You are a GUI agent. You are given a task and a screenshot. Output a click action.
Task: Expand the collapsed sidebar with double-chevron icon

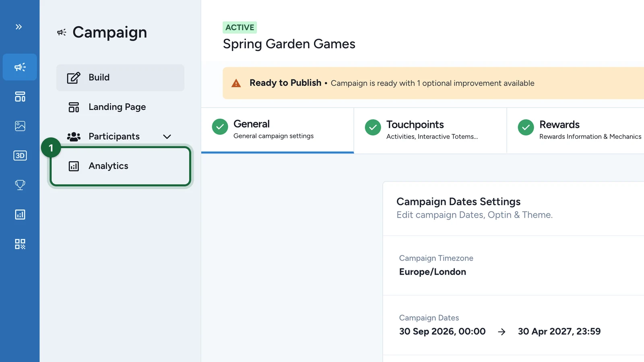19,27
